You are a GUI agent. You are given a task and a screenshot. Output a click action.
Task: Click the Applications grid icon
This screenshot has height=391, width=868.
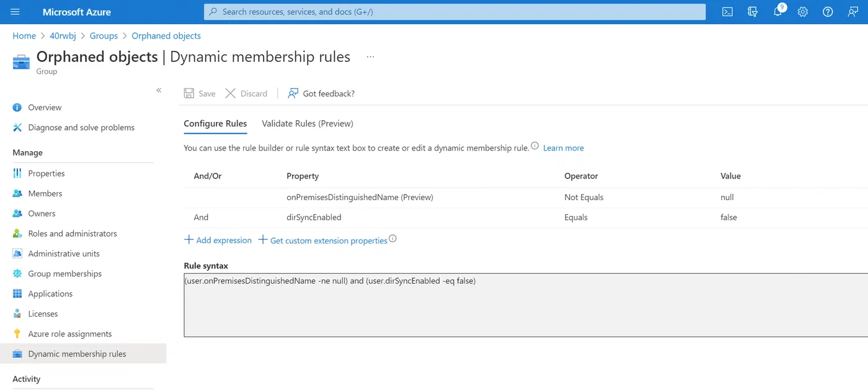(x=17, y=294)
